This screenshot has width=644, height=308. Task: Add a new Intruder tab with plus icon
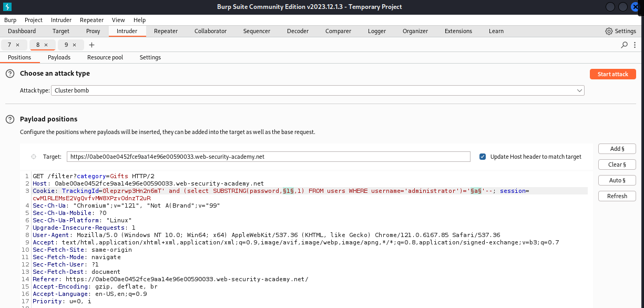click(91, 45)
